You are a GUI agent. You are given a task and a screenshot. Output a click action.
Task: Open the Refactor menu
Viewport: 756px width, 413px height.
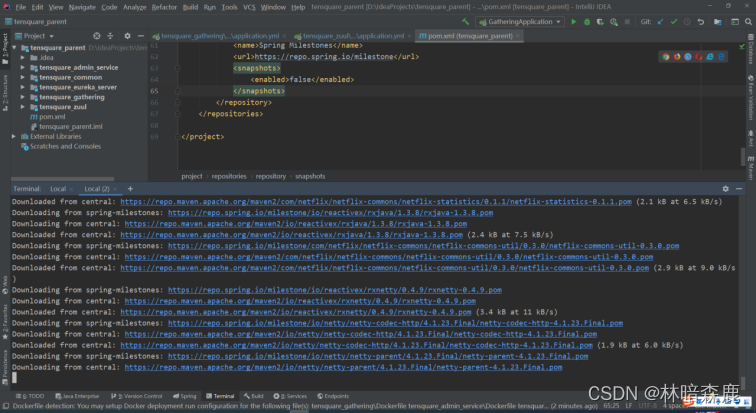164,7
